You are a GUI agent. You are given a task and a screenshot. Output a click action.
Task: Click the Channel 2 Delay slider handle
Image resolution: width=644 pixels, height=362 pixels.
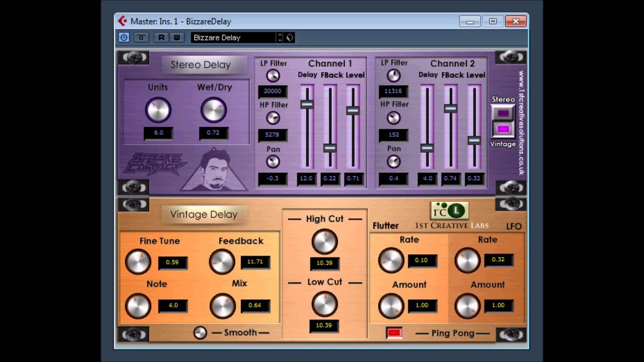[x=427, y=148]
